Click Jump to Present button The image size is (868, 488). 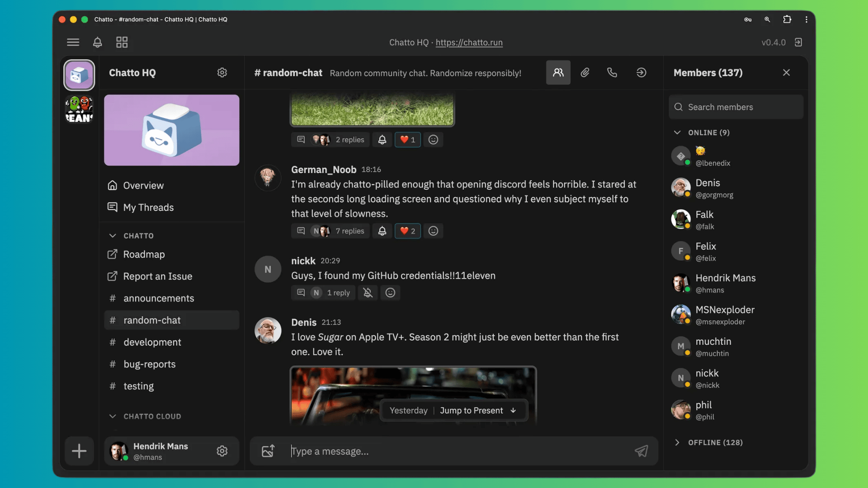[x=478, y=410]
